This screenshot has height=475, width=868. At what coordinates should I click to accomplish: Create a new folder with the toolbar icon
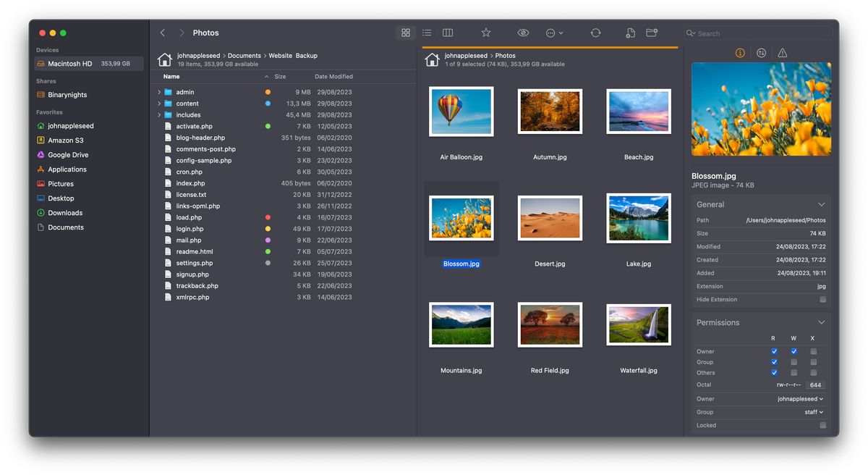click(652, 33)
